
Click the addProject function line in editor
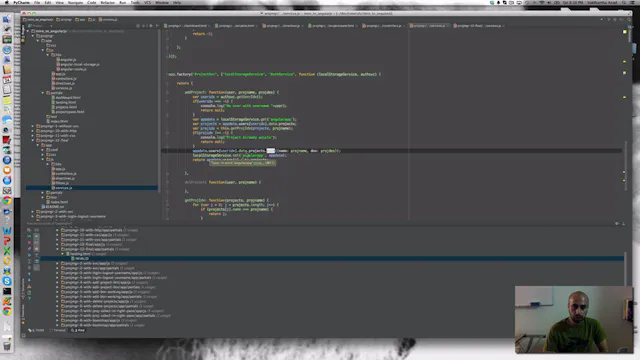point(232,92)
